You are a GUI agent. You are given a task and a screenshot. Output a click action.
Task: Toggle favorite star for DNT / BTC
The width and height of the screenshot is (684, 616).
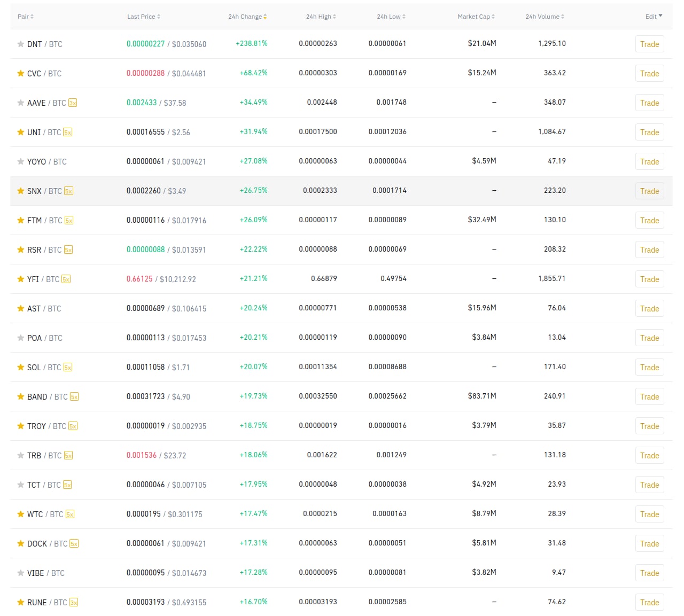21,44
